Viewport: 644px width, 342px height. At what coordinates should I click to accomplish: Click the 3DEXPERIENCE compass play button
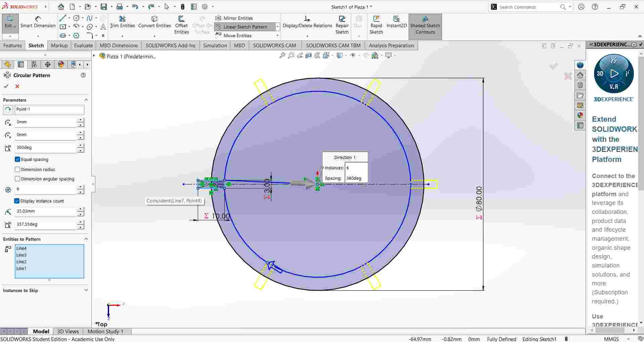[x=614, y=73]
